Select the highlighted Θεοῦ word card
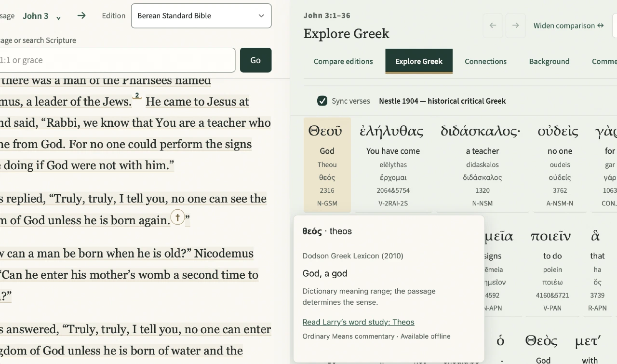 [x=327, y=164]
